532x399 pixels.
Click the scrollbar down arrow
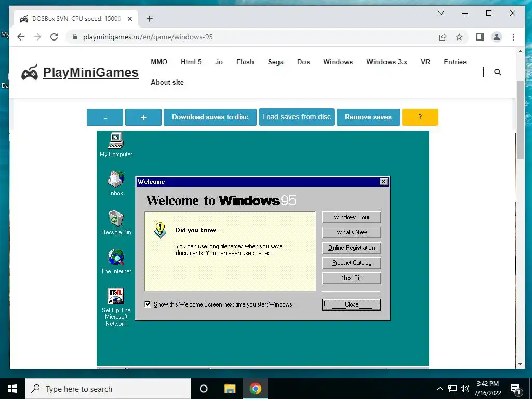[520, 364]
